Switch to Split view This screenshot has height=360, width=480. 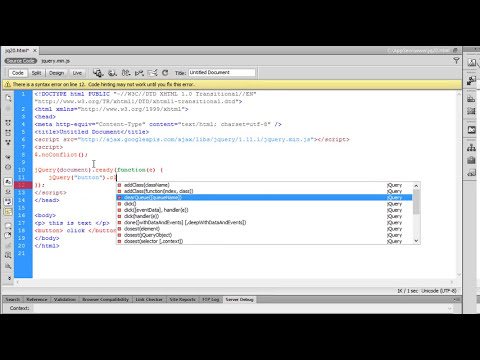[x=36, y=73]
